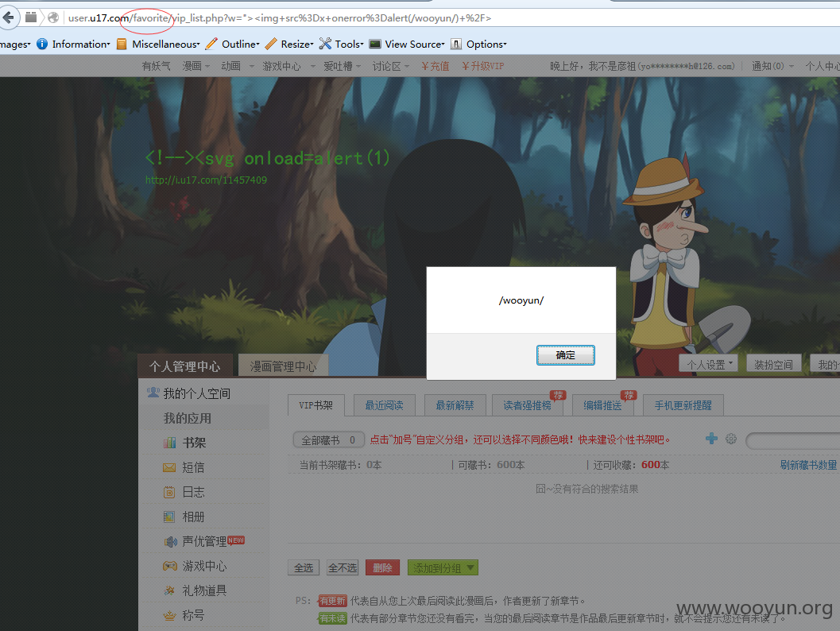
Task: Select the 最近阅读 tab
Action: (x=384, y=405)
